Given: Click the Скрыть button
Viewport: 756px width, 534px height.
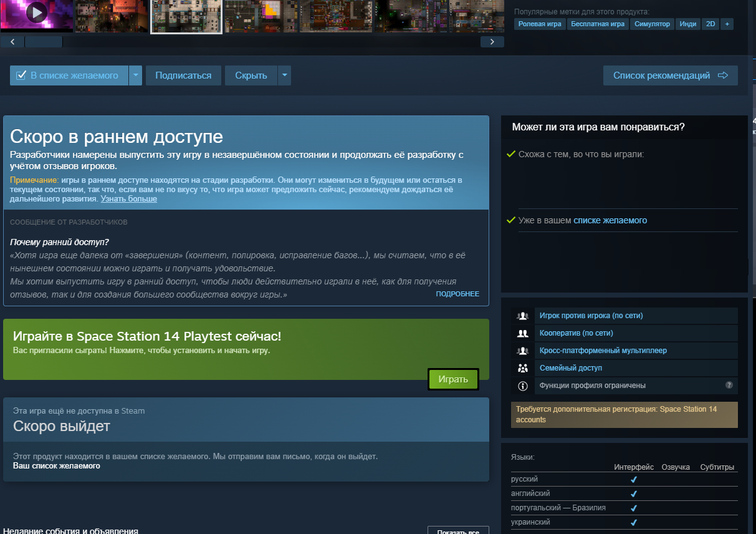Looking at the screenshot, I should tap(251, 75).
